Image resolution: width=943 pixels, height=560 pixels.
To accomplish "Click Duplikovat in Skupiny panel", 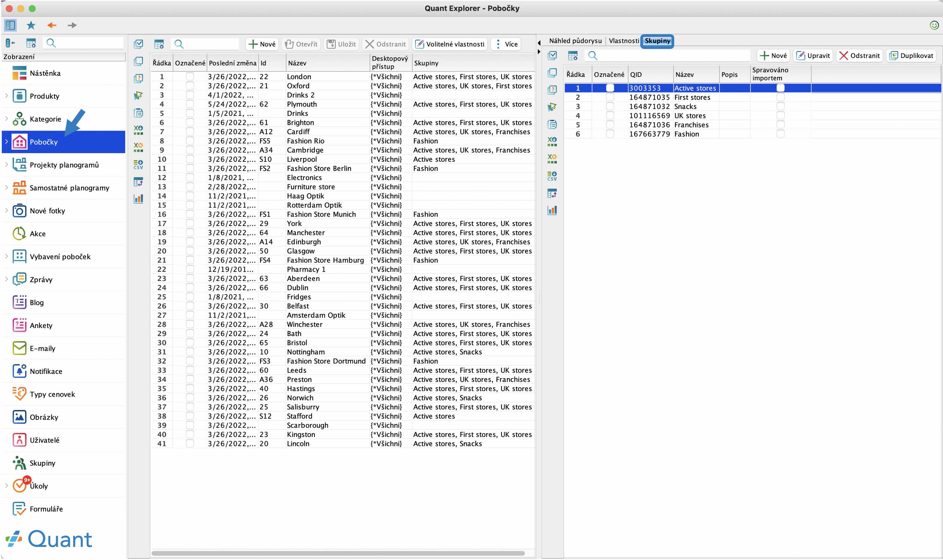I will coord(911,56).
